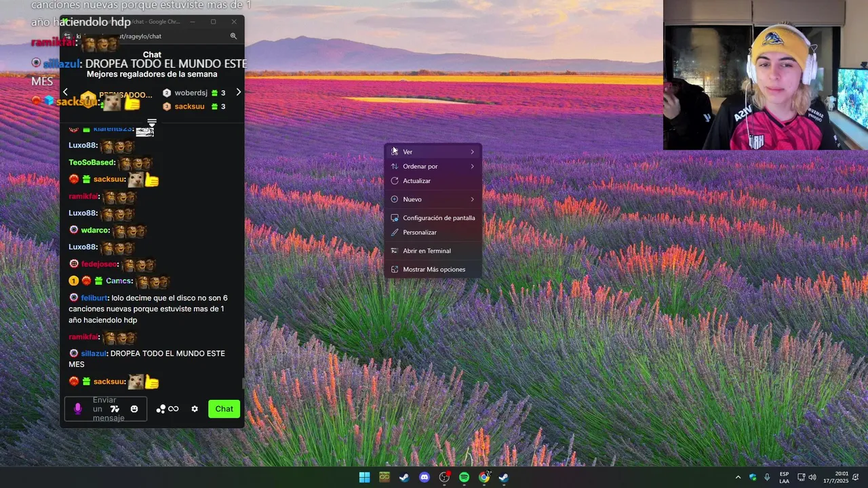The image size is (868, 488).
Task: Click the zoom magnifier icon in address bar
Action: point(233,37)
